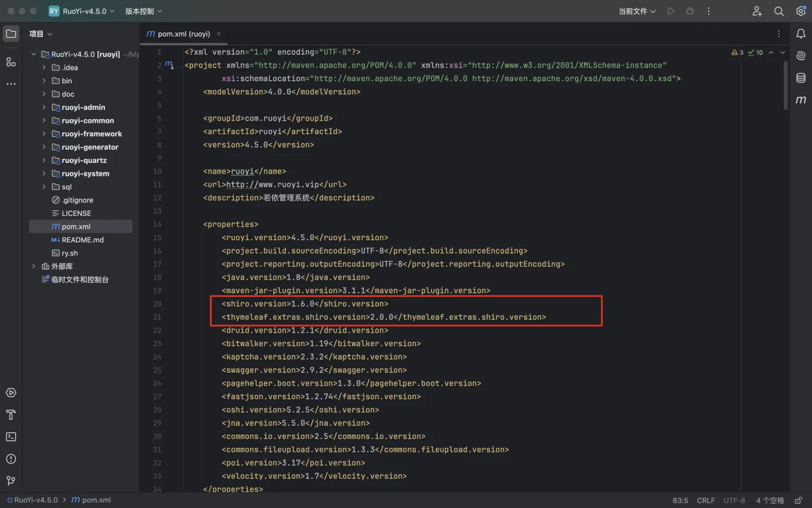Open Search Everywhere magnifier
The image size is (812, 508).
779,11
